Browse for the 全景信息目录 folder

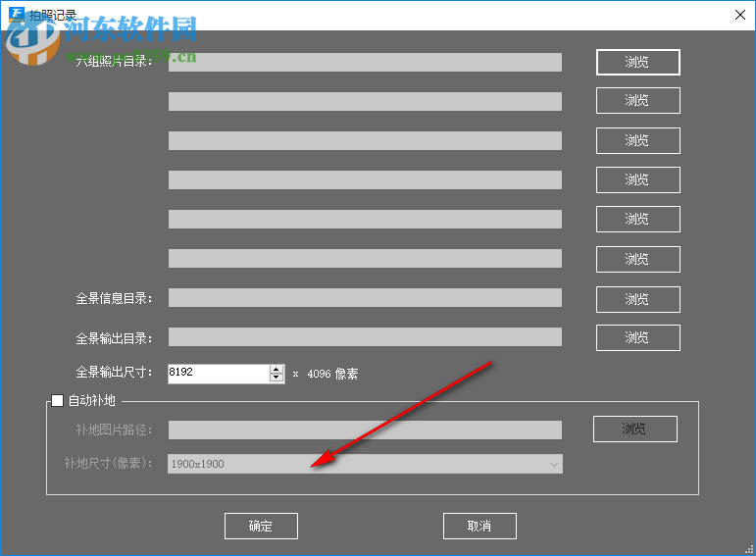click(x=638, y=299)
